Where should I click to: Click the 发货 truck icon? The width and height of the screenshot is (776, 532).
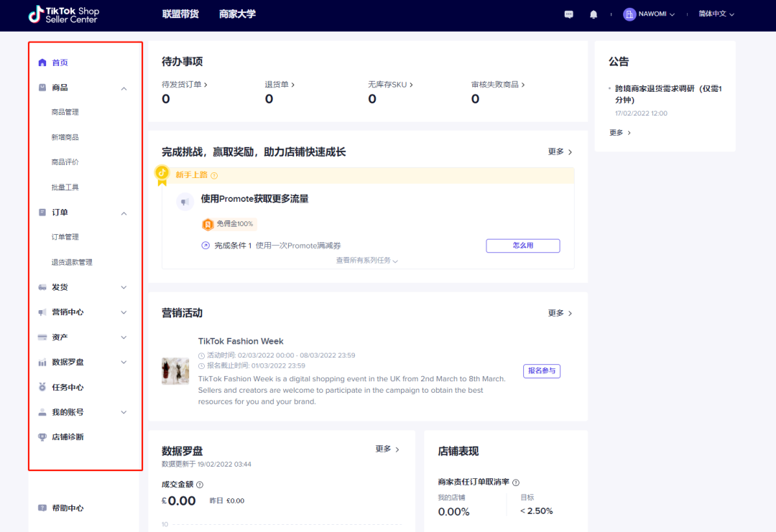42,287
